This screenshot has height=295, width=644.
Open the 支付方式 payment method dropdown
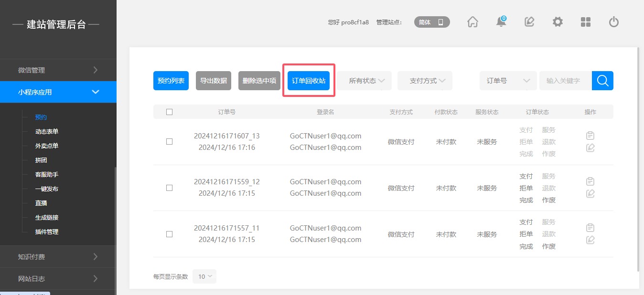(425, 81)
